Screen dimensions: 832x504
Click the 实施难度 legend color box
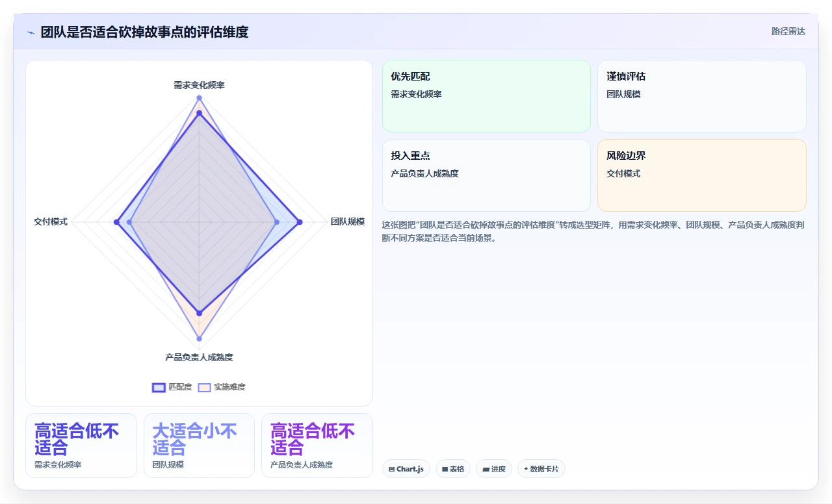[x=204, y=387]
